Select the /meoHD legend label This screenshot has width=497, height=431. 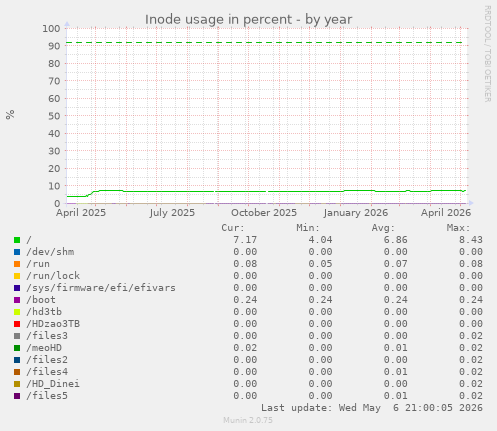point(44,348)
